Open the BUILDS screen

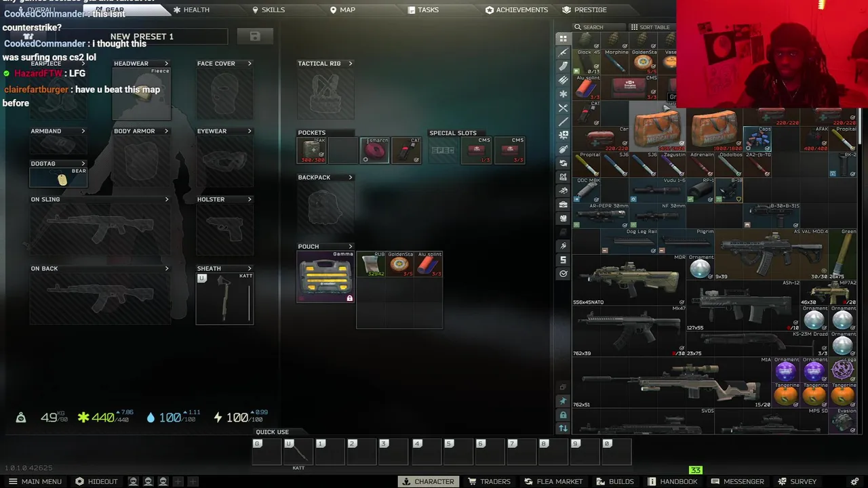coord(615,481)
